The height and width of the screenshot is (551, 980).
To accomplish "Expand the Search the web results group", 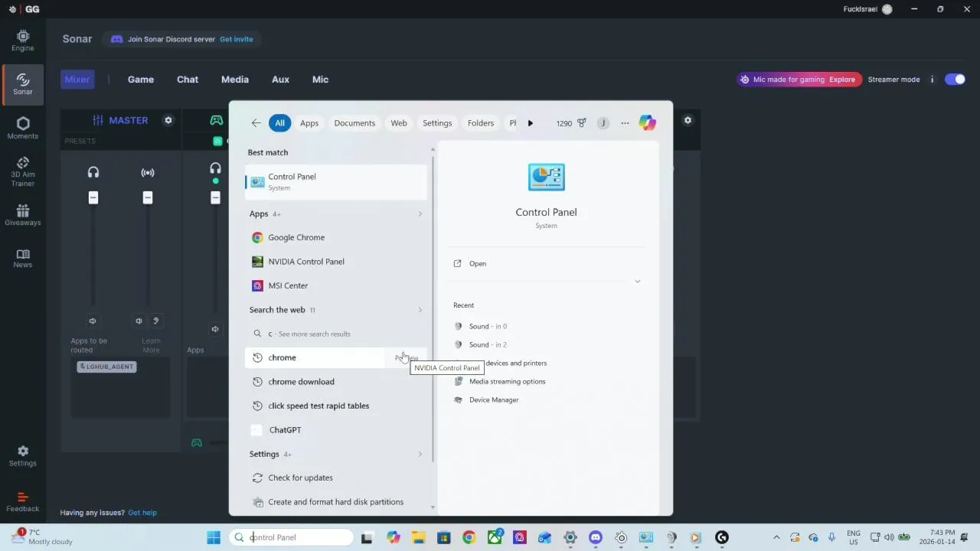I will 420,310.
